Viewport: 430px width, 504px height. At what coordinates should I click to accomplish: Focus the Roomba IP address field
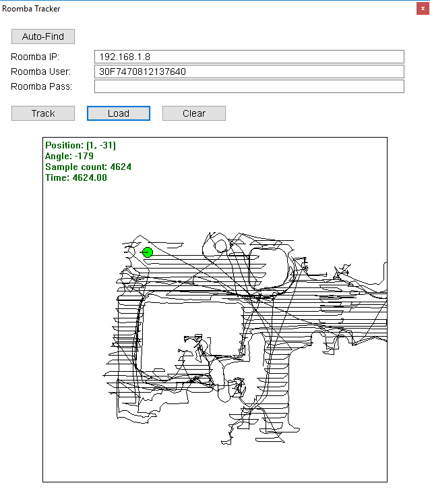point(249,57)
